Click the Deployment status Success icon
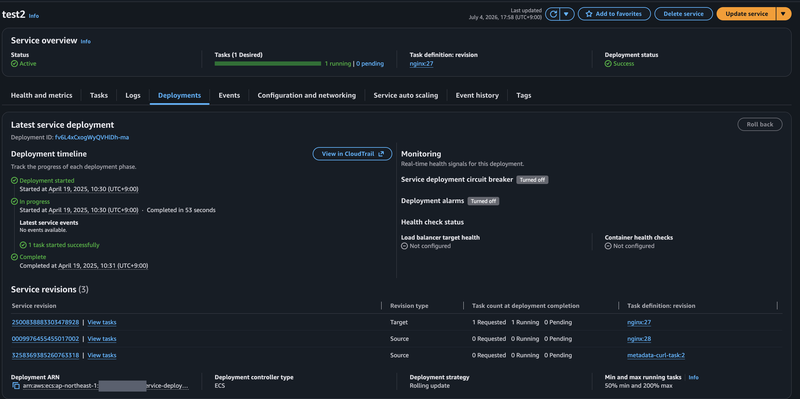The width and height of the screenshot is (800, 399). pyautogui.click(x=608, y=64)
